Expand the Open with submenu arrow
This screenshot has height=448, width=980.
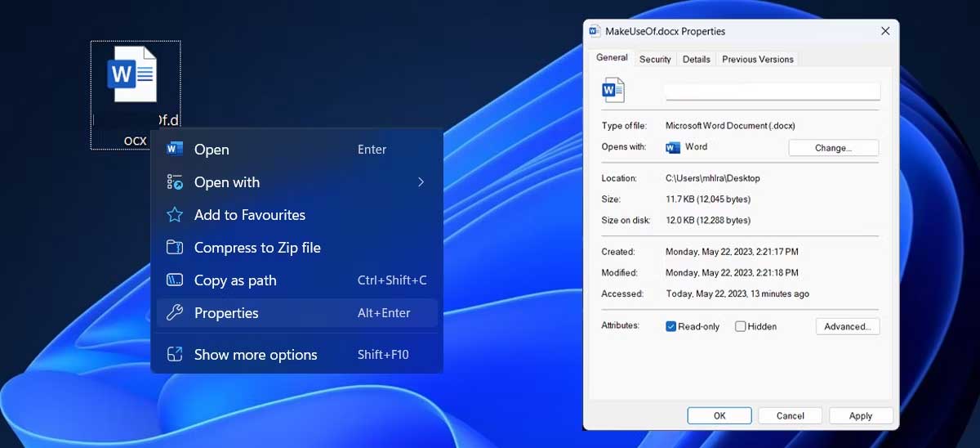pyautogui.click(x=421, y=182)
